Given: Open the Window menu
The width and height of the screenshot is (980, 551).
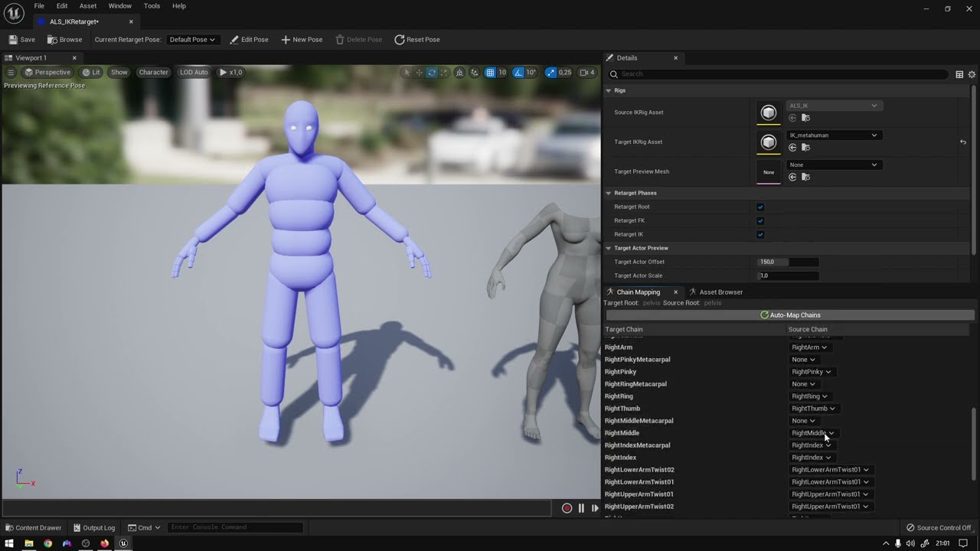Looking at the screenshot, I should tap(119, 6).
